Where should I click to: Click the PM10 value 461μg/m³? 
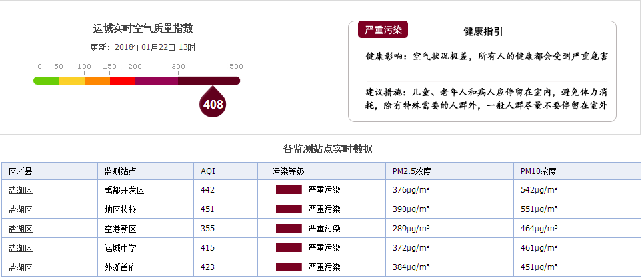(539, 248)
